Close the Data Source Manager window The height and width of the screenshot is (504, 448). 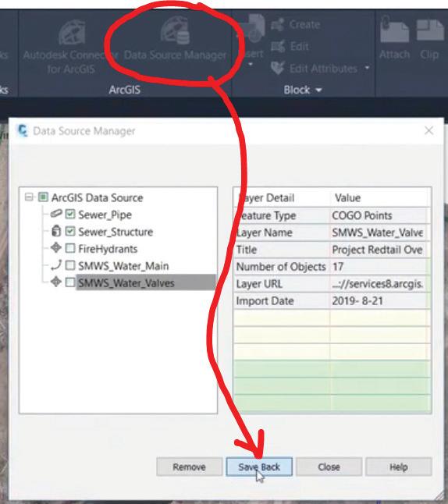[428, 130]
